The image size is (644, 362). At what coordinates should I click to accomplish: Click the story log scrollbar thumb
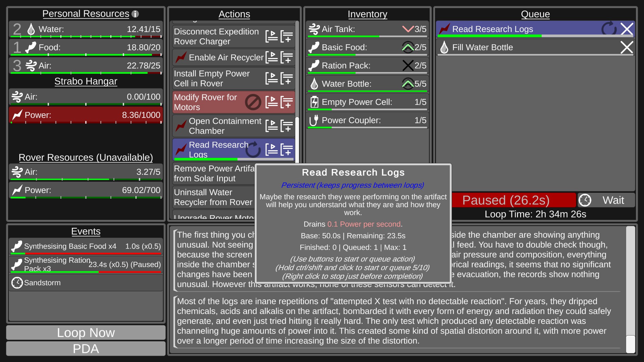pyautogui.click(x=631, y=344)
